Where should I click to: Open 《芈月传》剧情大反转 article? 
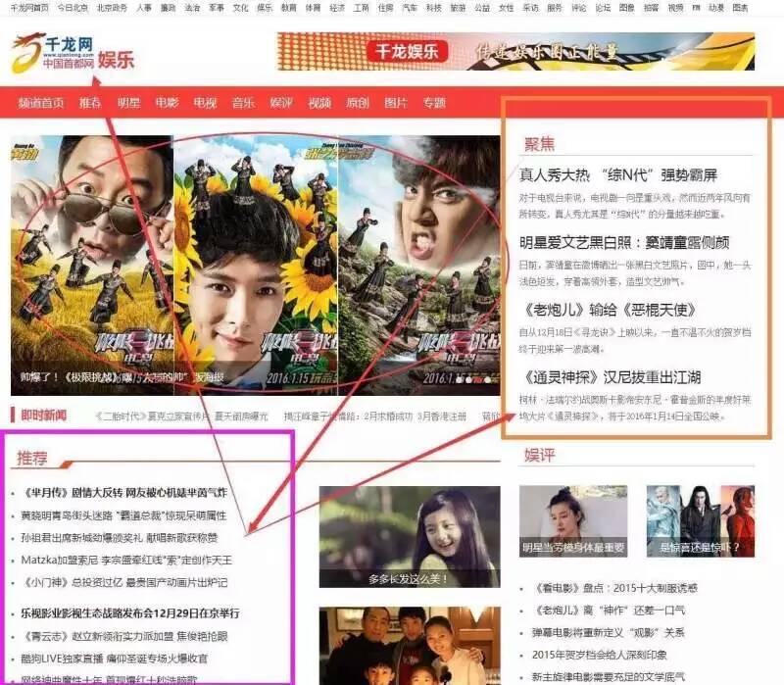click(x=124, y=493)
